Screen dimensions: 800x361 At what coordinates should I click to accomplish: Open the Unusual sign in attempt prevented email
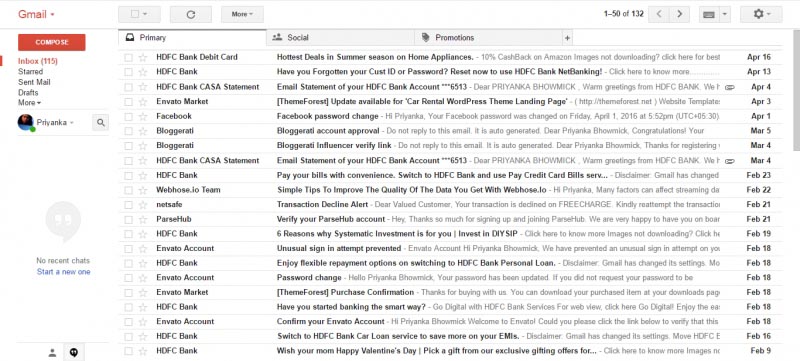[x=449, y=249]
